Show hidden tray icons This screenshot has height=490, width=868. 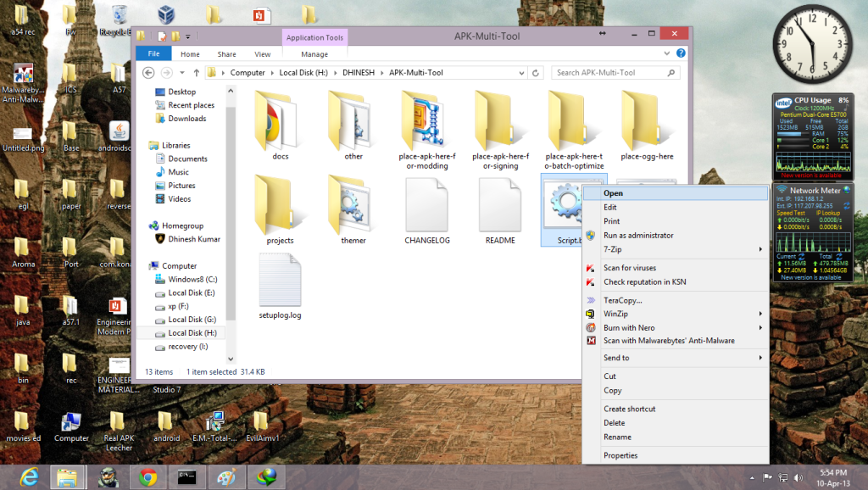tap(751, 477)
